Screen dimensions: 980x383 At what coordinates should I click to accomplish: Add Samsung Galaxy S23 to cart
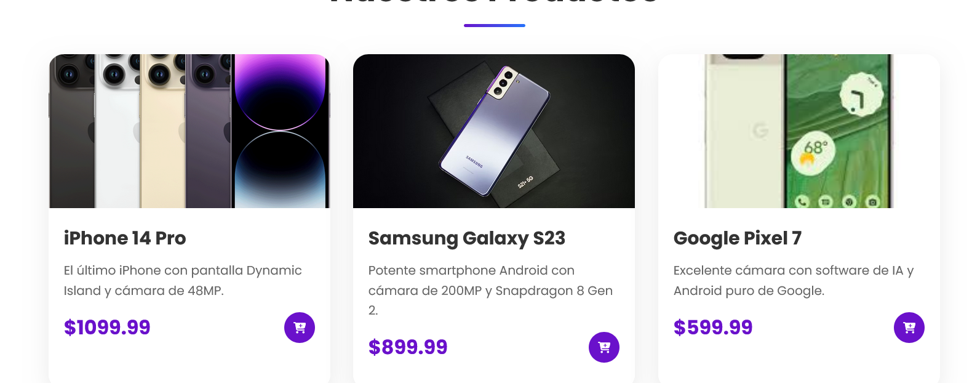click(x=604, y=347)
